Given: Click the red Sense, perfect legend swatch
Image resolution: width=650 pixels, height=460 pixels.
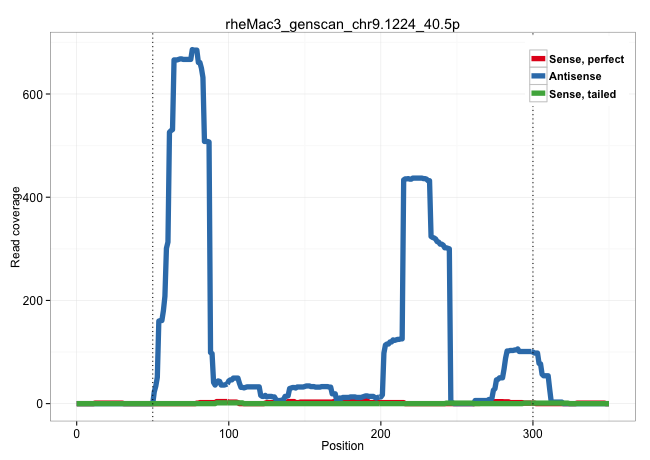Looking at the screenshot, I should 538,59.
